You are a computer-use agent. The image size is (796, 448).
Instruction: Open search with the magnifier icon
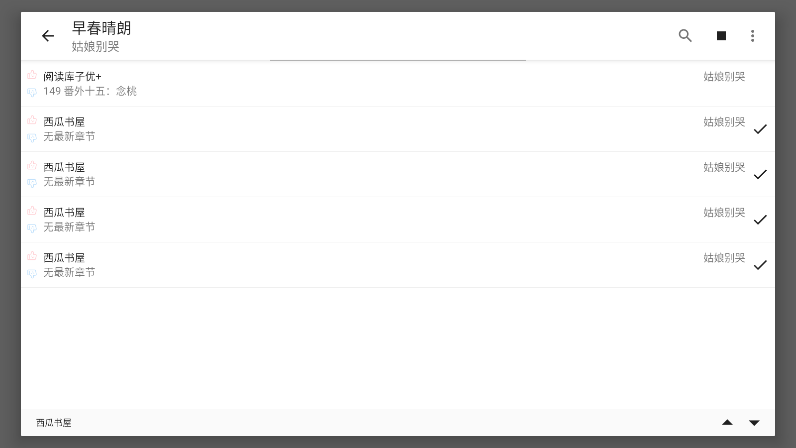point(685,36)
